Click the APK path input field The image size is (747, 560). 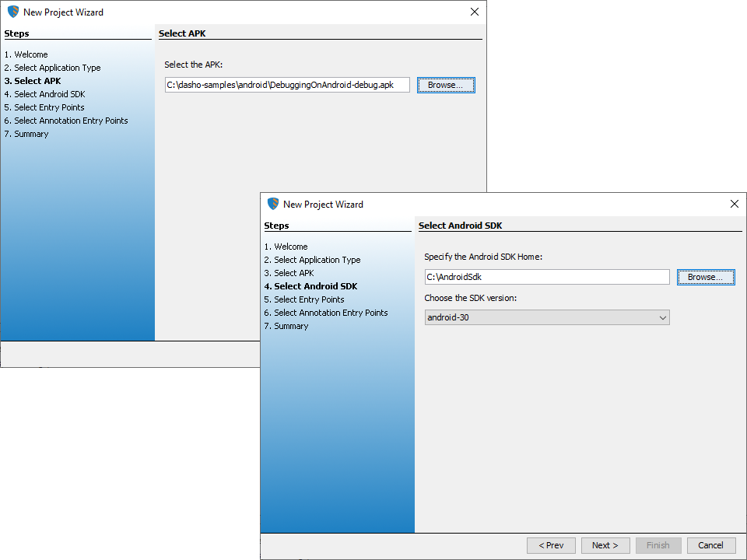(287, 85)
